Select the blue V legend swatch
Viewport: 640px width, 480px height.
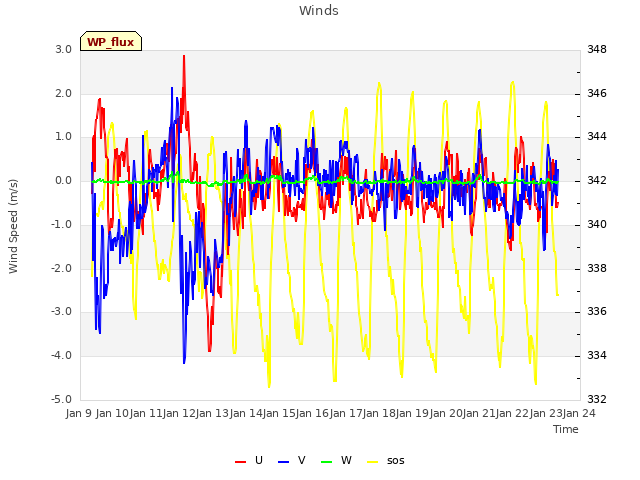click(283, 462)
